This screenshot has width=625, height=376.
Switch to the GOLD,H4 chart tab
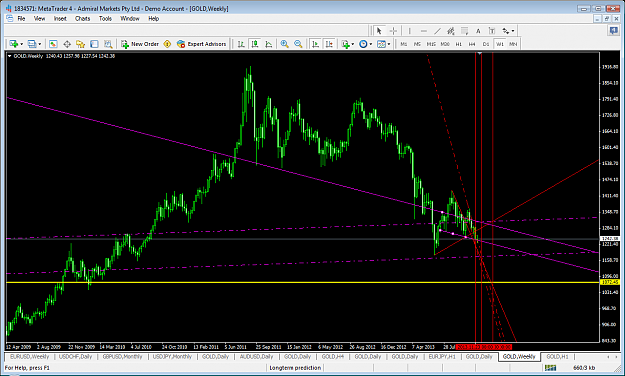coord(333,356)
